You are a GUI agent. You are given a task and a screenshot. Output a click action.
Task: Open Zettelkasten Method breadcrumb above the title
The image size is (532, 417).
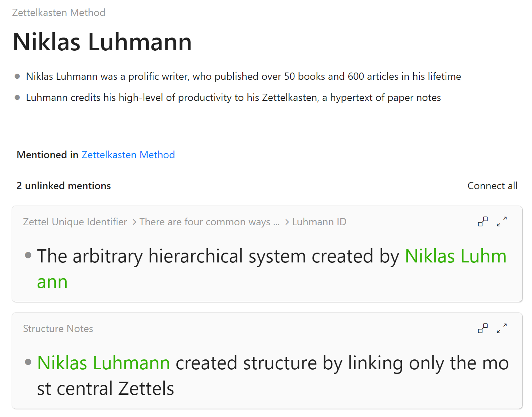(x=59, y=13)
